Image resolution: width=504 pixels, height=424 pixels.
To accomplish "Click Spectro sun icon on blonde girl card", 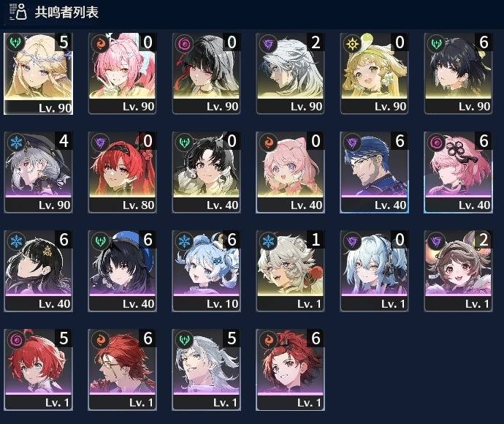I will [x=352, y=42].
